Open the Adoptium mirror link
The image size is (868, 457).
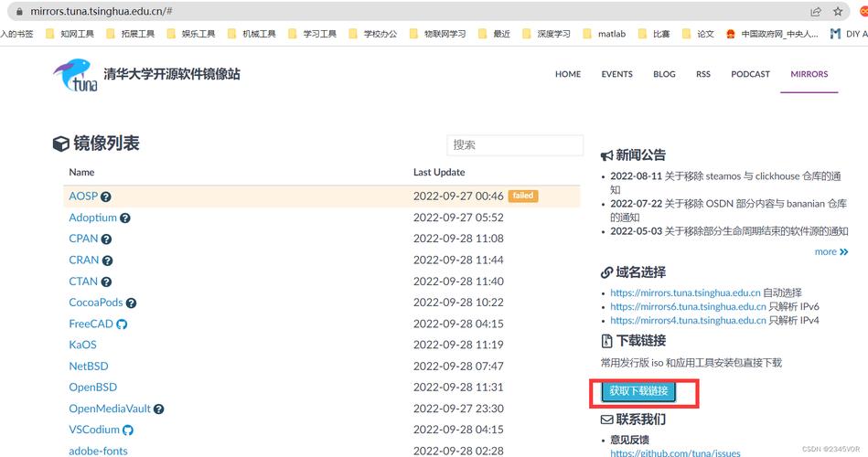pos(92,218)
